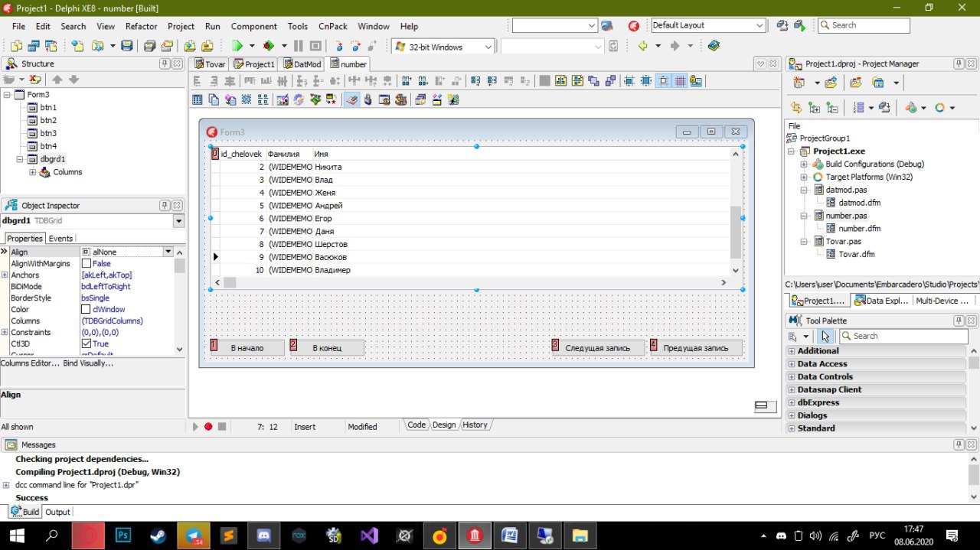
Task: Click the Color property clWindow swatch
Action: [x=86, y=310]
